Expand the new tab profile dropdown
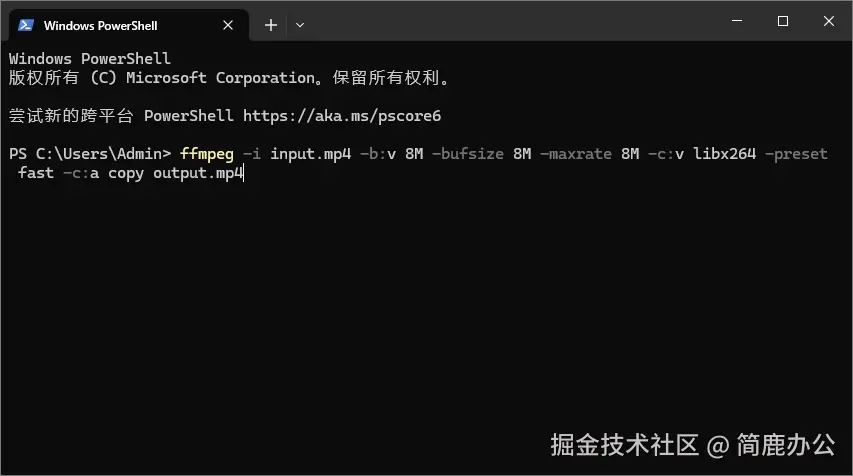Screen dimensions: 853x476 pyautogui.click(x=300, y=25)
